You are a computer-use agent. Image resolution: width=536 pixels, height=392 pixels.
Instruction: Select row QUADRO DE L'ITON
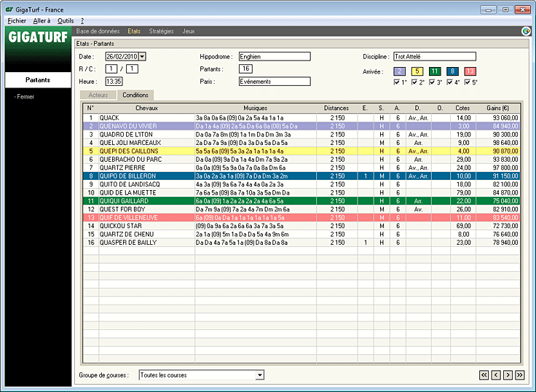click(301, 134)
